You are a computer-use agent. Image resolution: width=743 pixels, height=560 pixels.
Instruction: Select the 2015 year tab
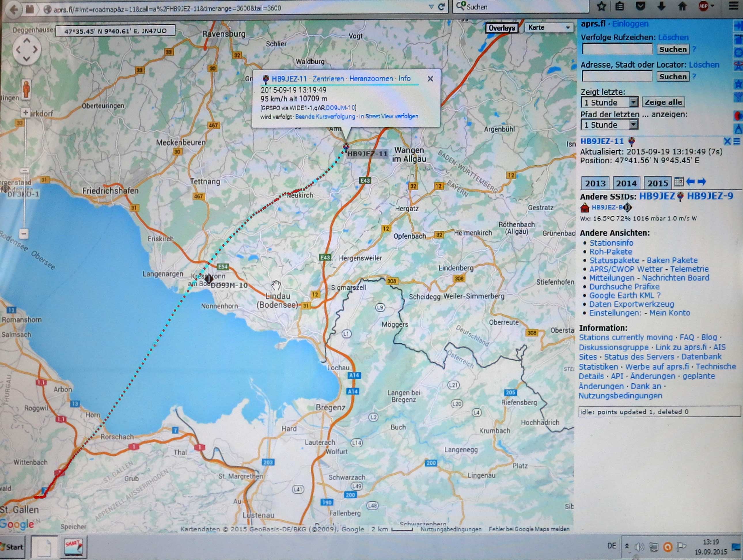point(658,183)
